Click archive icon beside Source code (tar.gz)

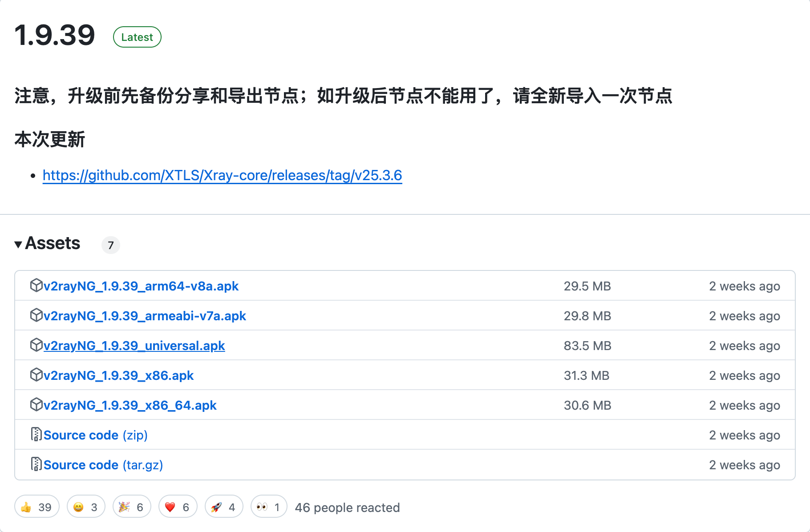[36, 464]
